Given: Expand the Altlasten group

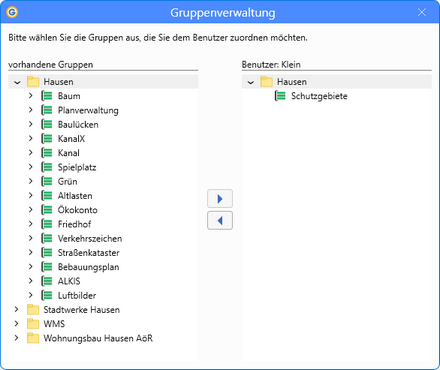Looking at the screenshot, I should pyautogui.click(x=31, y=195).
